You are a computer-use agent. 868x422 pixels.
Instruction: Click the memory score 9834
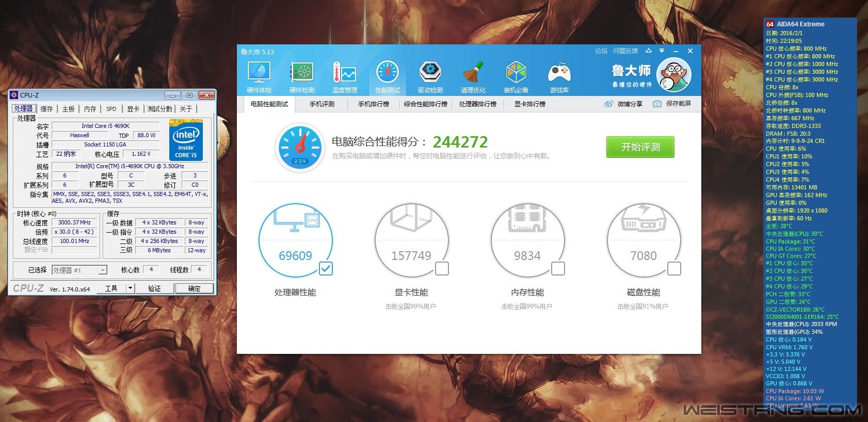527,256
